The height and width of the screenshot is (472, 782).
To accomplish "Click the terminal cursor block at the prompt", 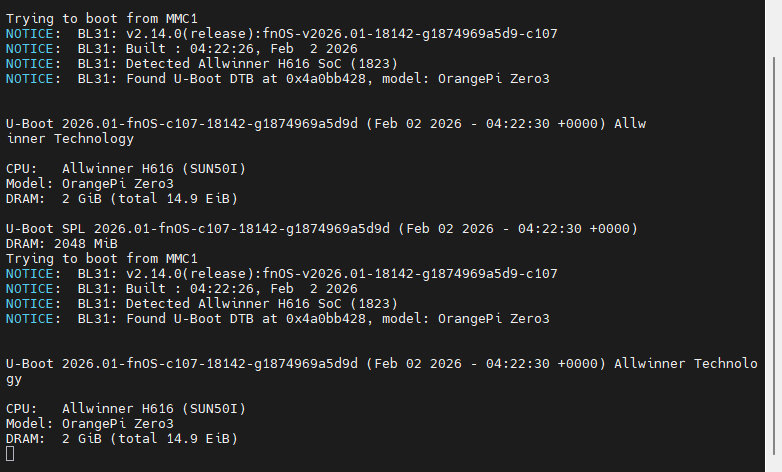I will tap(10, 454).
